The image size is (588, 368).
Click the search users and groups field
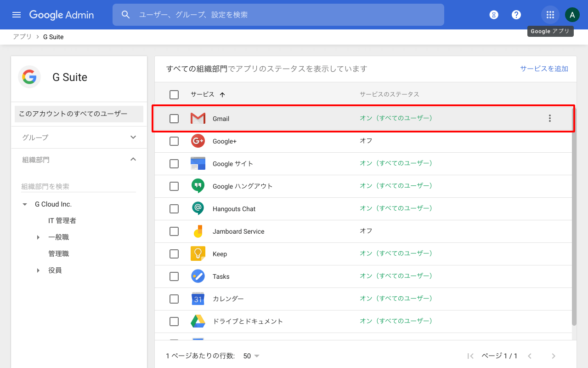coord(278,15)
